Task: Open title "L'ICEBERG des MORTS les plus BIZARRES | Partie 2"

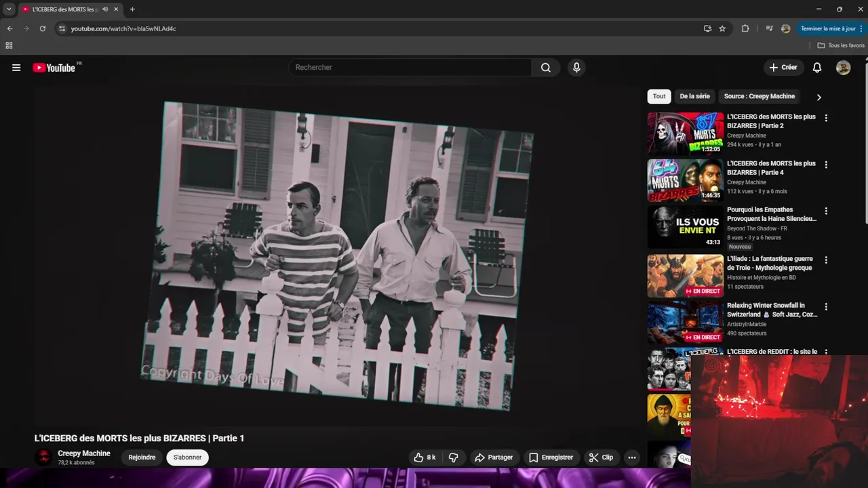Action: coord(771,121)
